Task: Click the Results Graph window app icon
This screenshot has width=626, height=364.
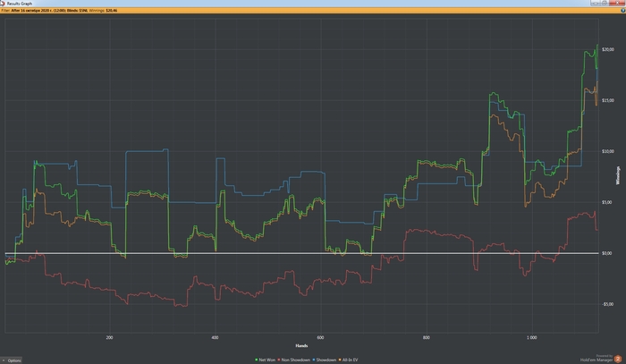Action: click(3, 4)
